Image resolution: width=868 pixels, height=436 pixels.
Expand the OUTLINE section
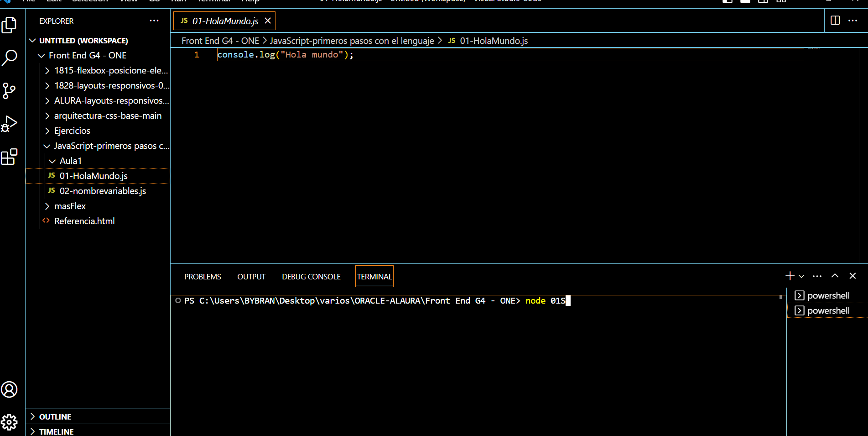click(32, 416)
